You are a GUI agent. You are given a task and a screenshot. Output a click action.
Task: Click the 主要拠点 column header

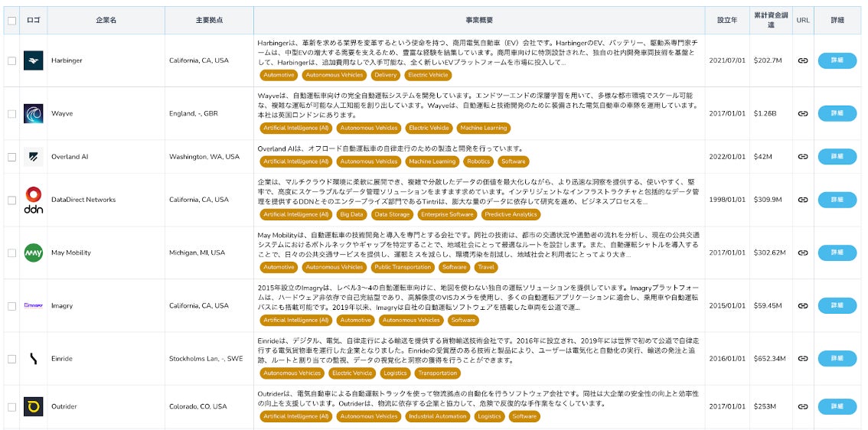[x=209, y=21]
